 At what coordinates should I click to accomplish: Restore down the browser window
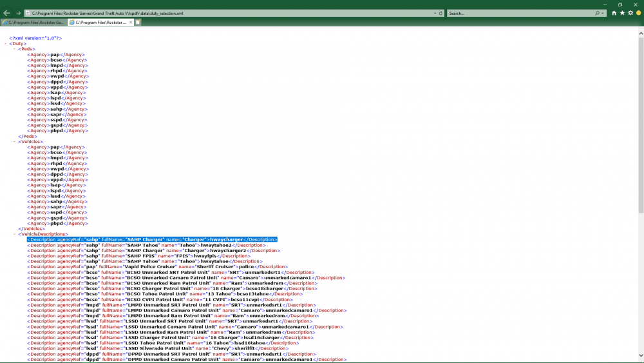click(x=620, y=4)
